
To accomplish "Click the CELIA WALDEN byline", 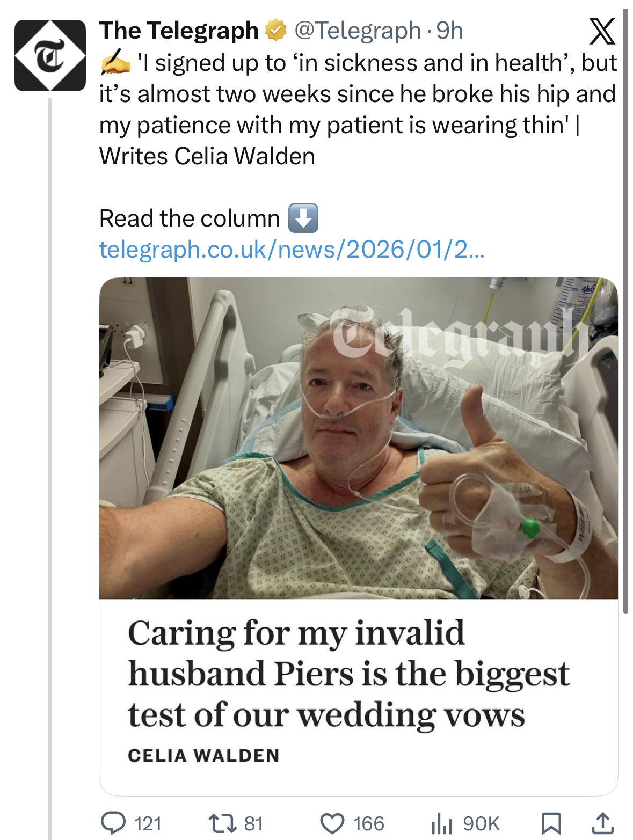I will click(203, 755).
